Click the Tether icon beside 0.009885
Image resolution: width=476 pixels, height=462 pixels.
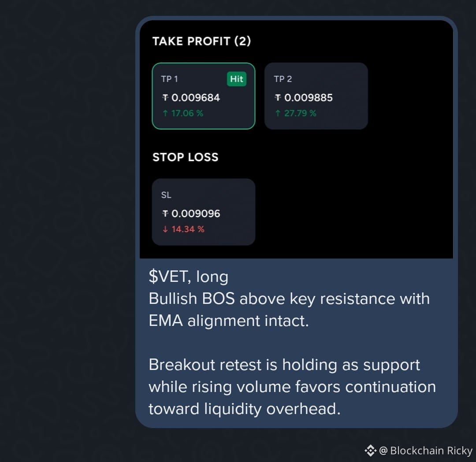click(x=278, y=98)
